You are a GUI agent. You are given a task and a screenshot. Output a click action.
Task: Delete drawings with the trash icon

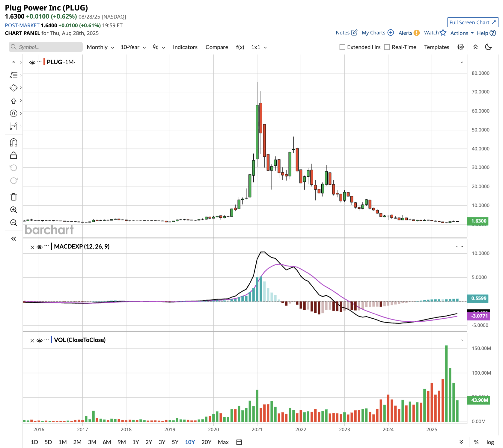13,197
